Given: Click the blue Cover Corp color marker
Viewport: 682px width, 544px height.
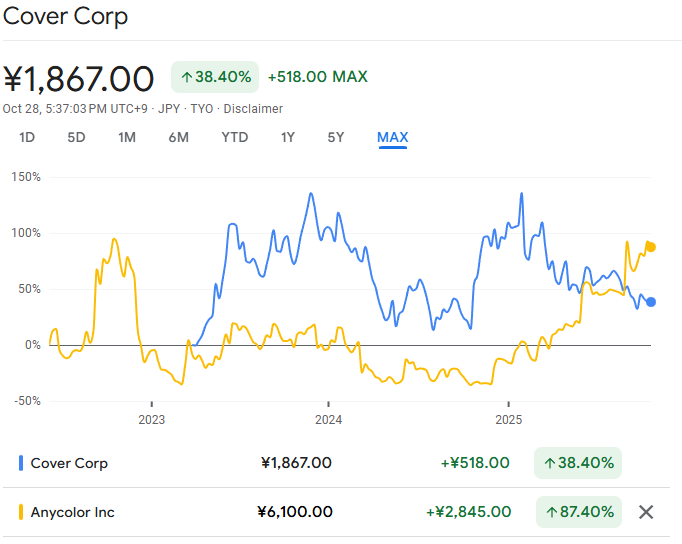Looking at the screenshot, I should 21,463.
